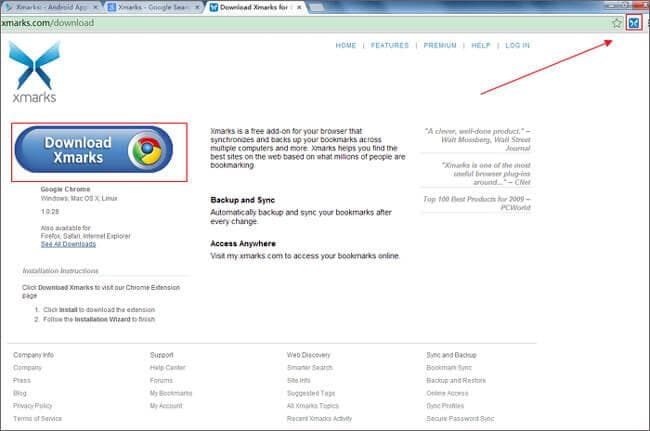
Task: Click the address bar URL
Action: pos(47,23)
